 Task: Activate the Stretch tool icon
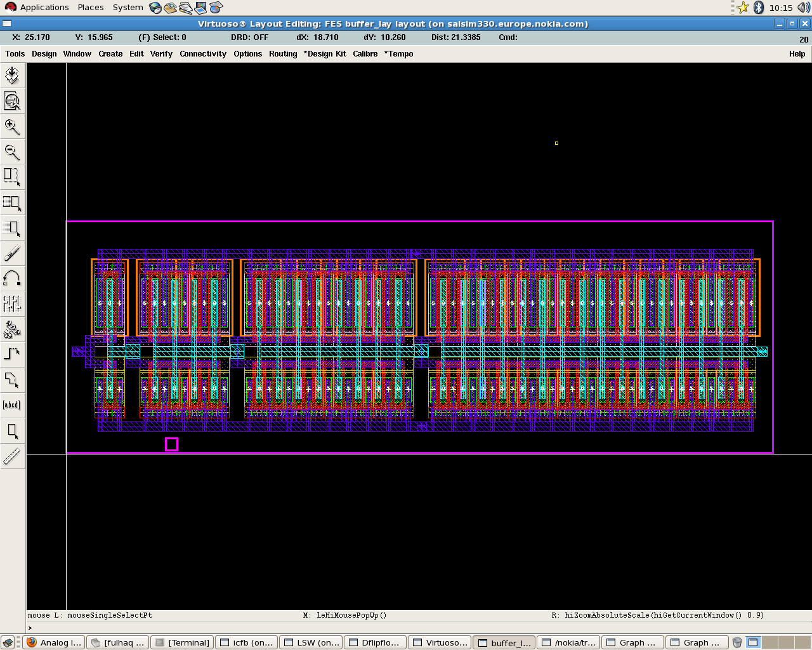pos(12,177)
